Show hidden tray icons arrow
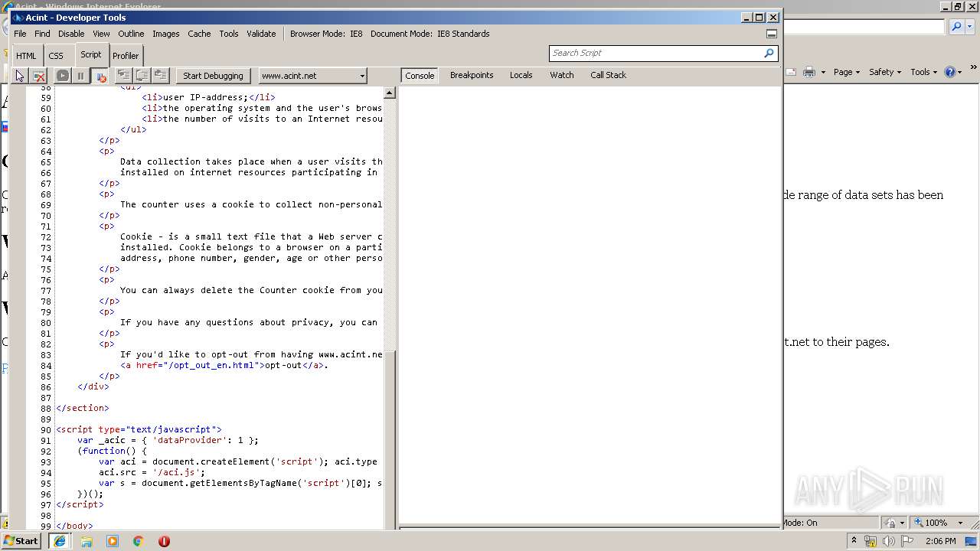 coord(854,541)
